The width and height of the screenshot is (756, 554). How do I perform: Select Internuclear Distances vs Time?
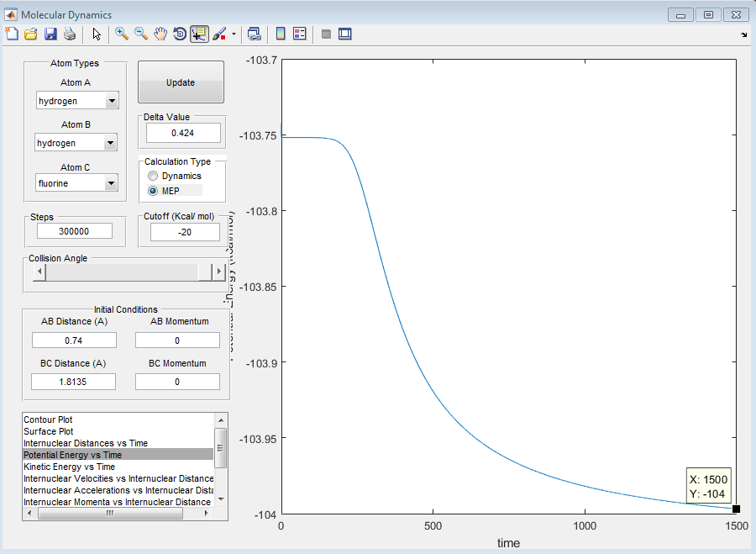[118, 443]
